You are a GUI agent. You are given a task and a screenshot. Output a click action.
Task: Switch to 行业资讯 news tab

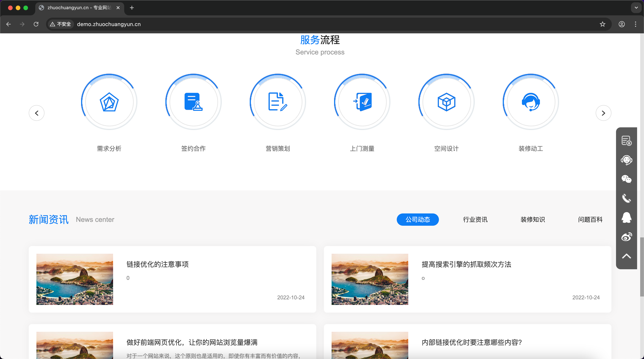[475, 219]
